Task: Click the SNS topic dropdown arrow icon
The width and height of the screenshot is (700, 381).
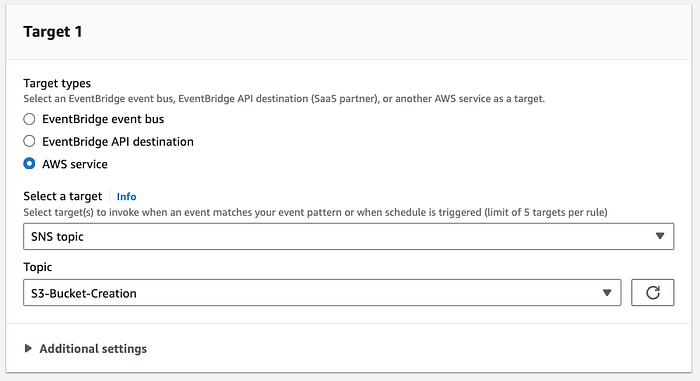Action: coord(660,236)
